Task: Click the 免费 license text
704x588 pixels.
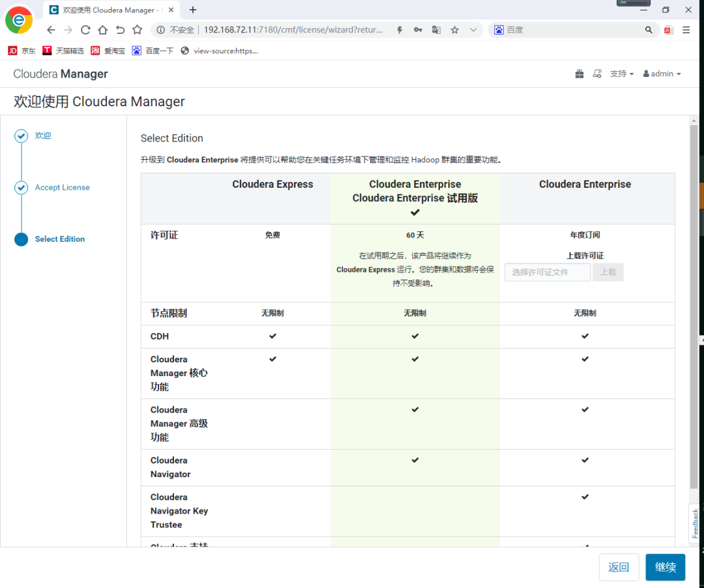Action: coord(272,235)
